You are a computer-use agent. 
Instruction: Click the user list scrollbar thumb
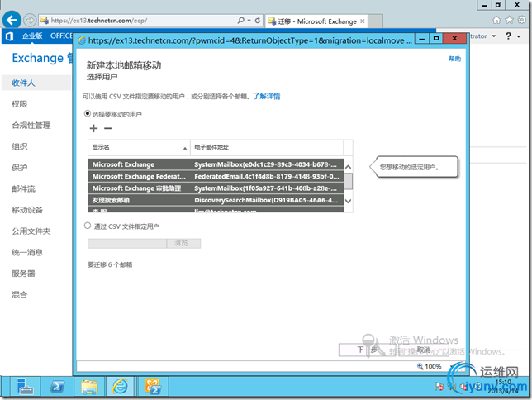coord(348,181)
